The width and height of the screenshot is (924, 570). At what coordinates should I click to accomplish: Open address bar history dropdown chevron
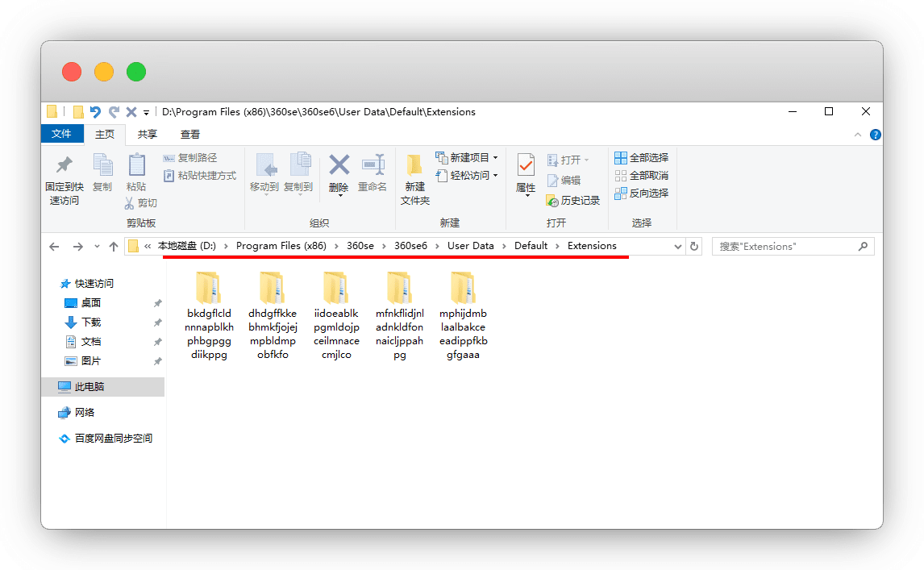678,247
